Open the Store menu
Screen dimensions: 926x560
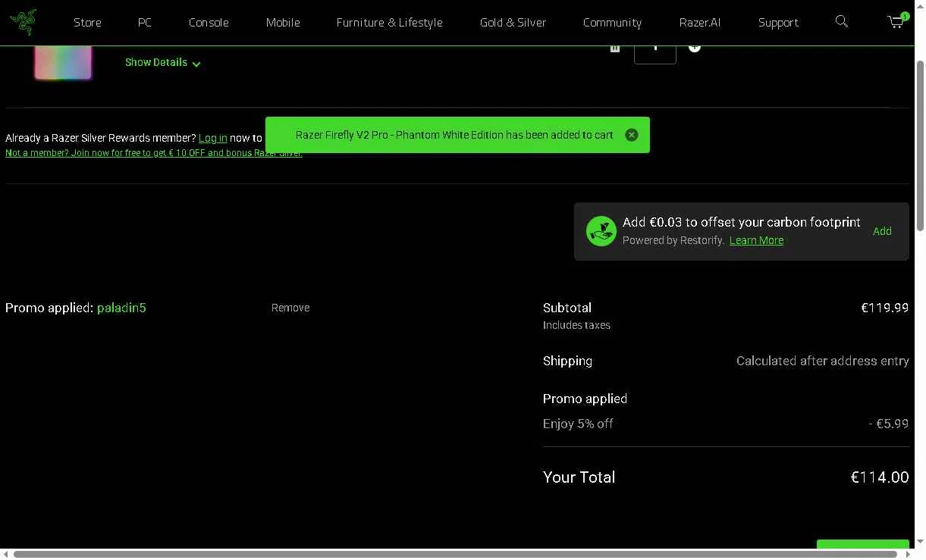87,23
